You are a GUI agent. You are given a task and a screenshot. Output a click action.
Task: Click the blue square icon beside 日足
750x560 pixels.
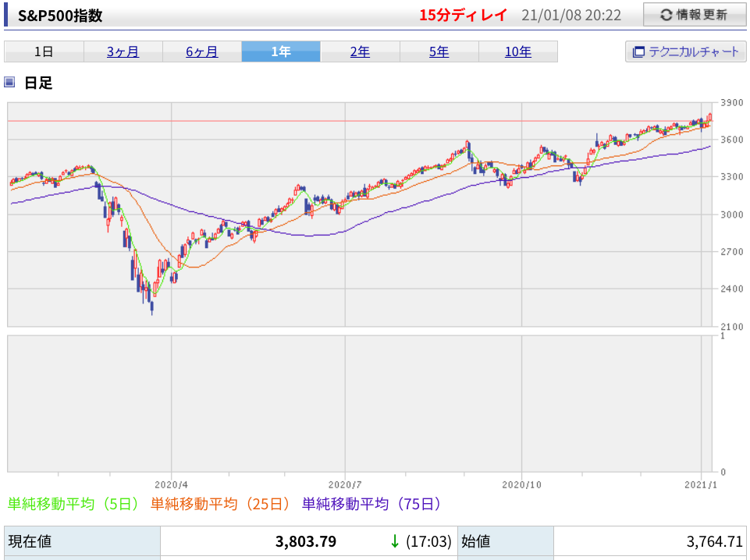point(9,82)
